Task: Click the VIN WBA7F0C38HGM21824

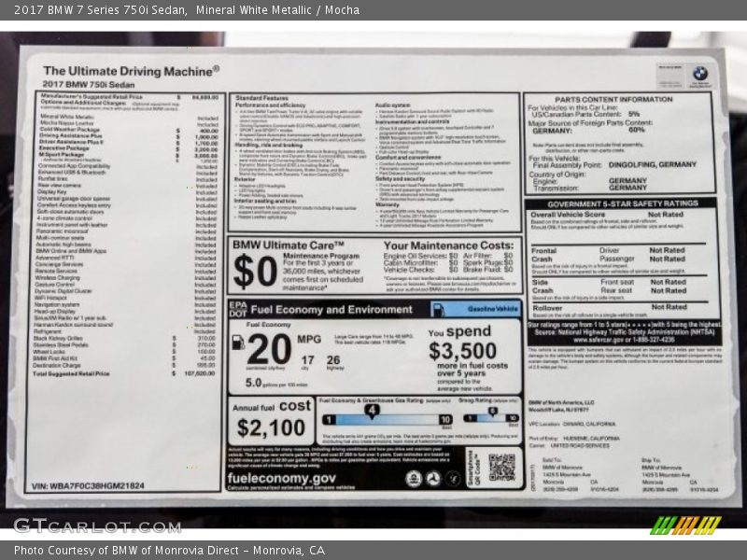Action: click(x=88, y=486)
